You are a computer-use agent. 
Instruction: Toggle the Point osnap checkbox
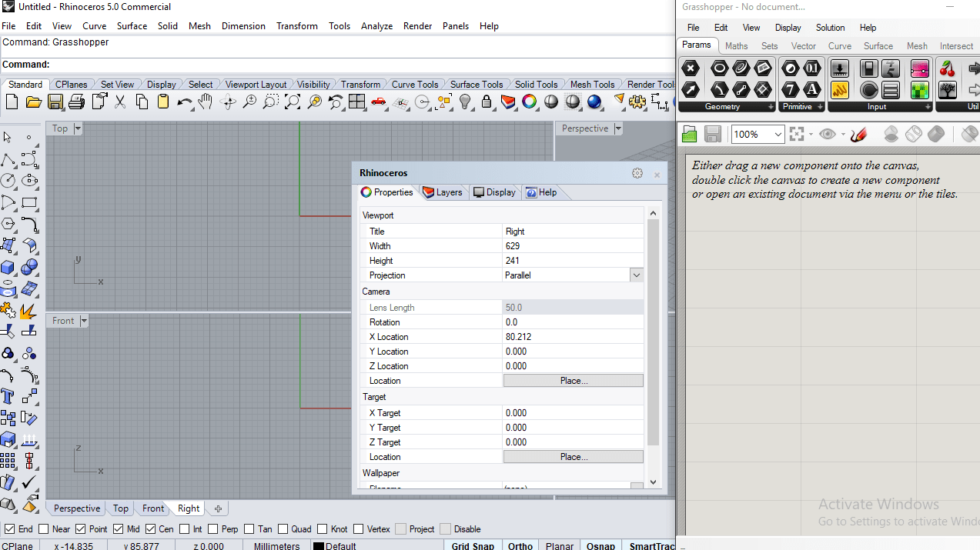[x=81, y=529]
